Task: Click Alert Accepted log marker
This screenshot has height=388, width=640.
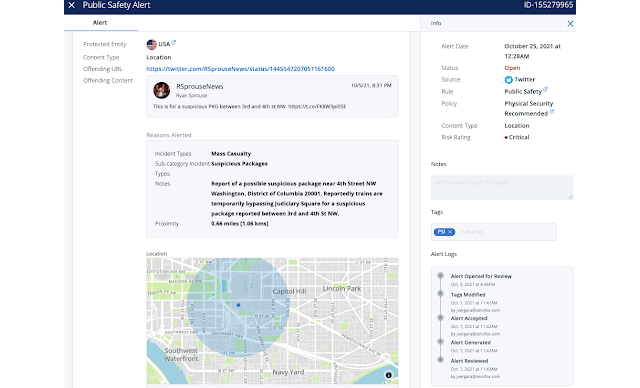Action: (x=440, y=317)
